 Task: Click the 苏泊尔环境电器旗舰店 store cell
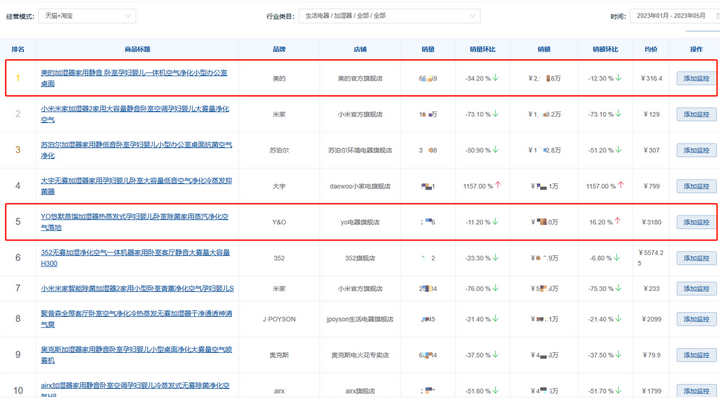(x=360, y=150)
